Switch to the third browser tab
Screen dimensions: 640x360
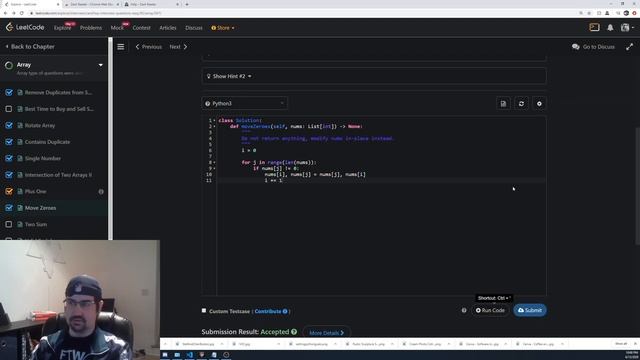(x=152, y=4)
